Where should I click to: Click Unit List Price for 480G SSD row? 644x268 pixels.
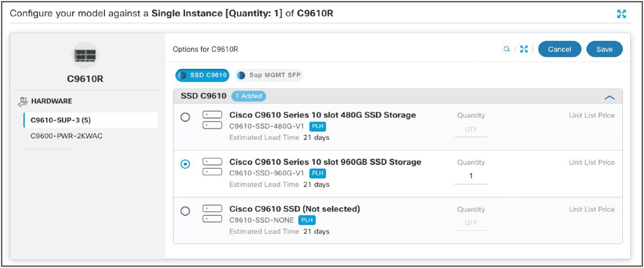tap(592, 115)
